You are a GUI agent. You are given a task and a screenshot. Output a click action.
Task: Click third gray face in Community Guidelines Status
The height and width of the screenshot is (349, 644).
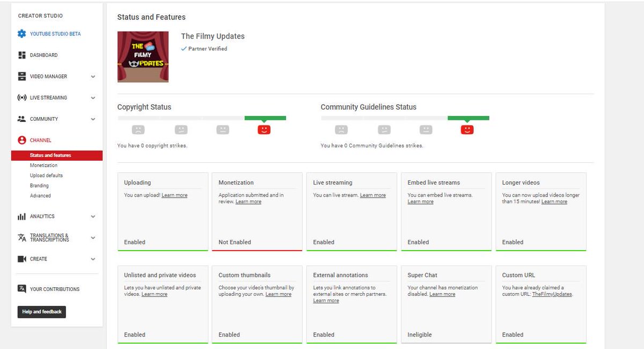(426, 129)
